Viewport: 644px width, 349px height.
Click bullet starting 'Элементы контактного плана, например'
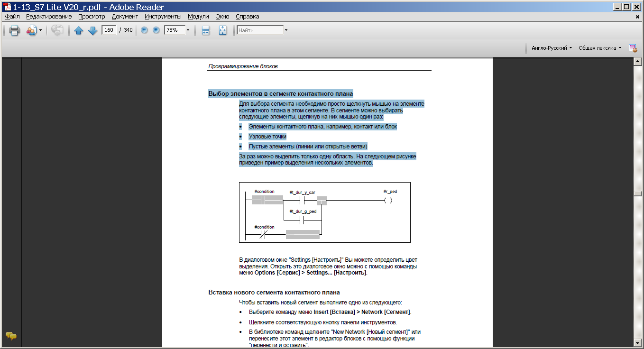pyautogui.click(x=322, y=127)
